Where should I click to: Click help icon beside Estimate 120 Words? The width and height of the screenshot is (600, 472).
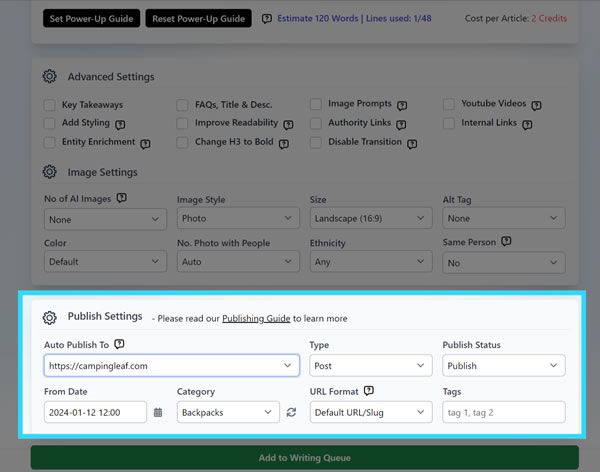coord(267,19)
